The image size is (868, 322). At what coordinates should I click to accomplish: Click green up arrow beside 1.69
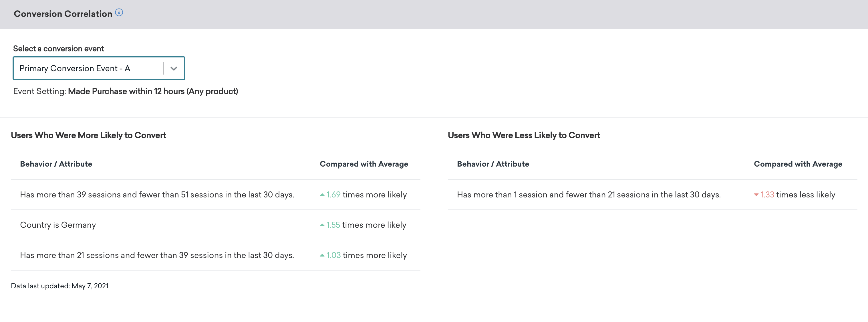(x=322, y=195)
